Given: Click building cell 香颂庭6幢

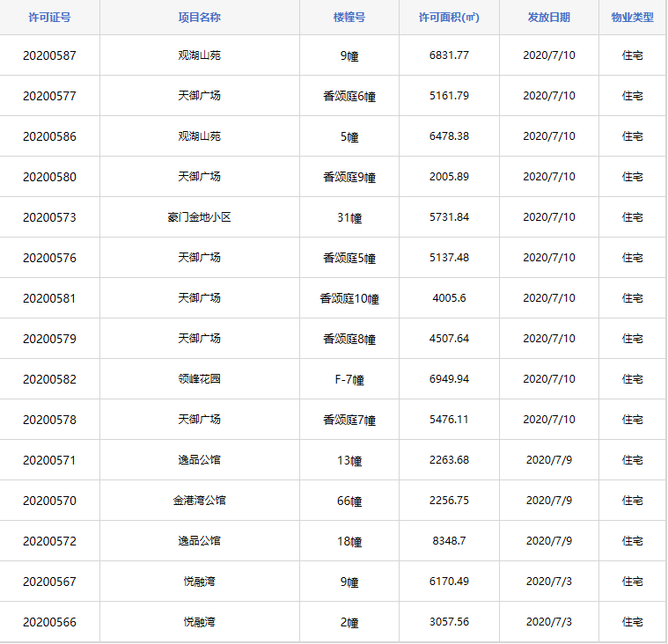Looking at the screenshot, I should [349, 96].
